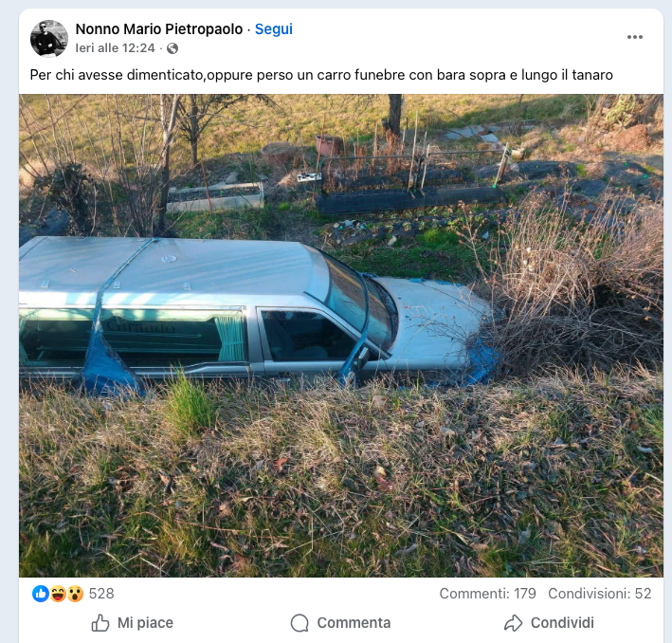Click the share arrow icon beside Condividi
Viewport: 672px width, 643px height.
point(514,623)
